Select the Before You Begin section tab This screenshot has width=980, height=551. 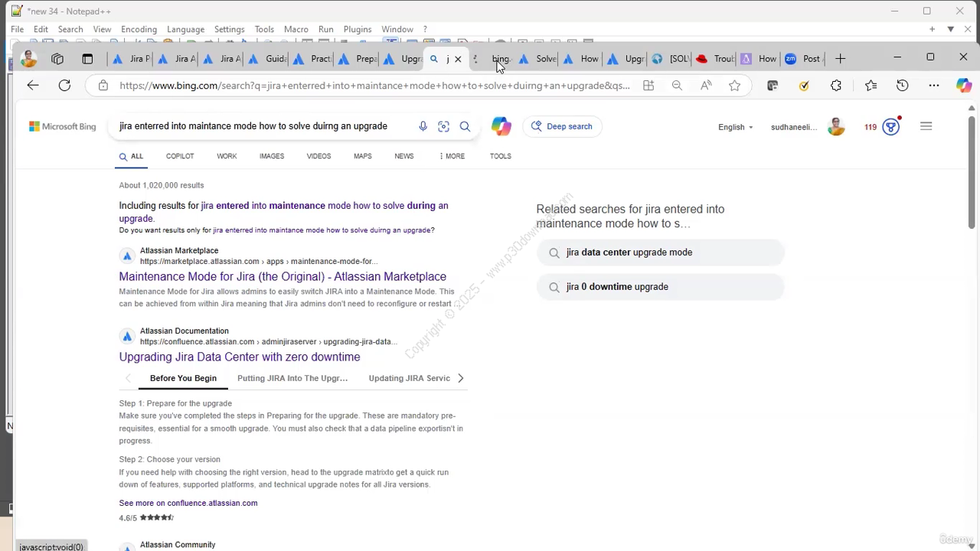click(183, 378)
